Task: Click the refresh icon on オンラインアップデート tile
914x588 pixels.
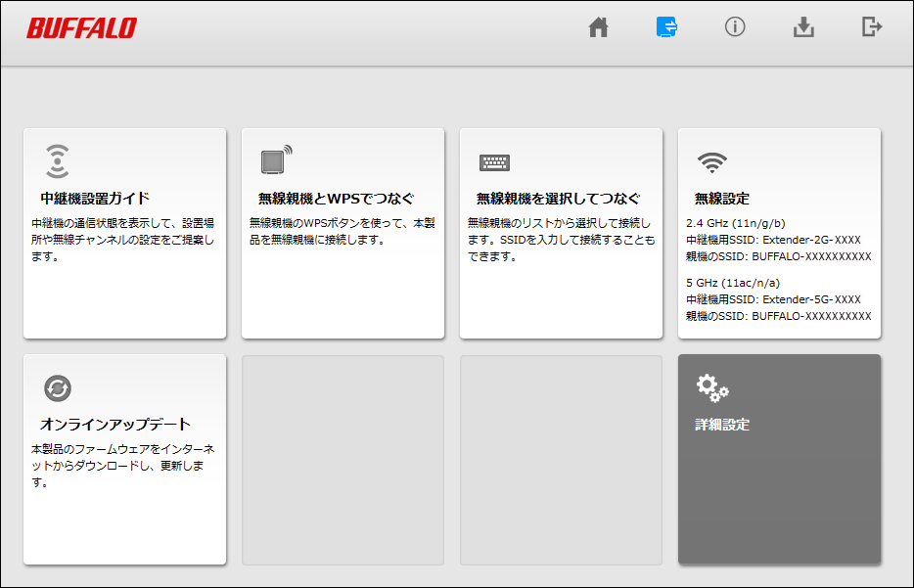Action: [58, 388]
